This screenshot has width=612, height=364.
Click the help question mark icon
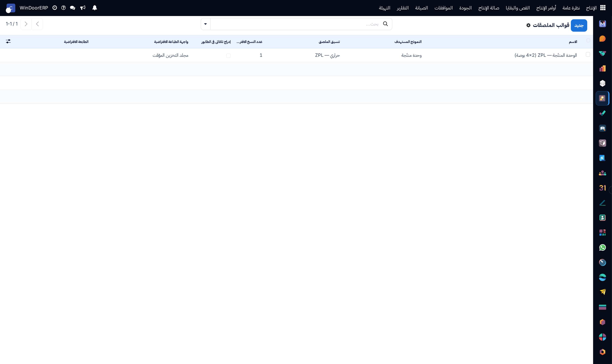[63, 8]
